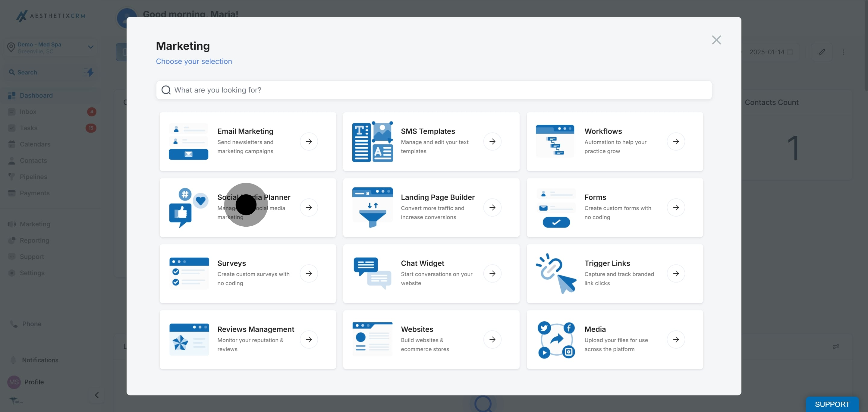Screen dimensions: 868x412
Task: Open the Websites card
Action: click(x=431, y=340)
